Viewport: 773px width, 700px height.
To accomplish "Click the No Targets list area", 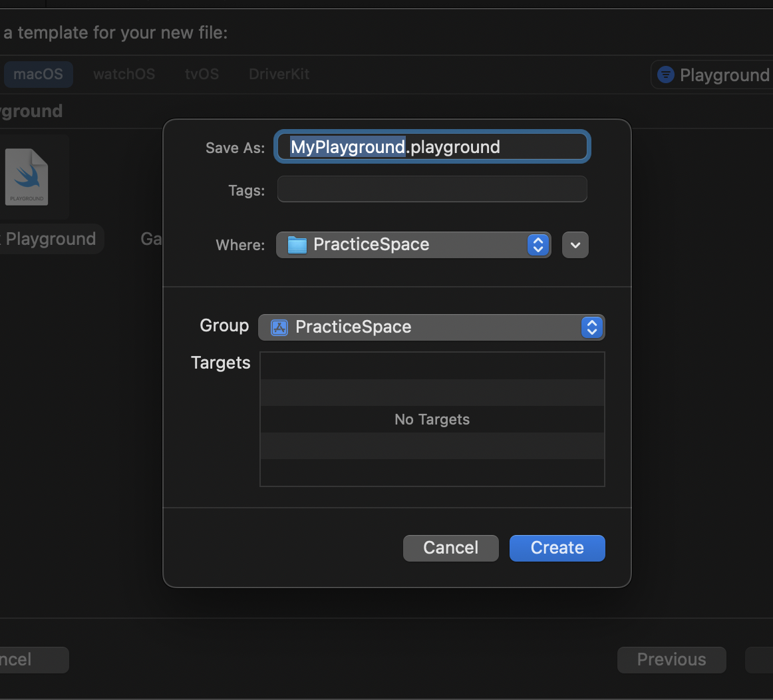I will tap(432, 419).
